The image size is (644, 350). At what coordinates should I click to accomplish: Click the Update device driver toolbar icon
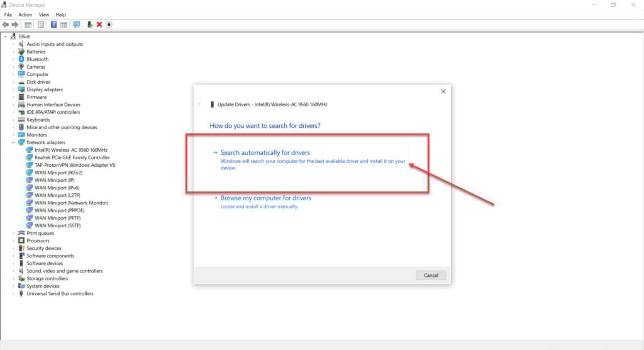point(89,25)
